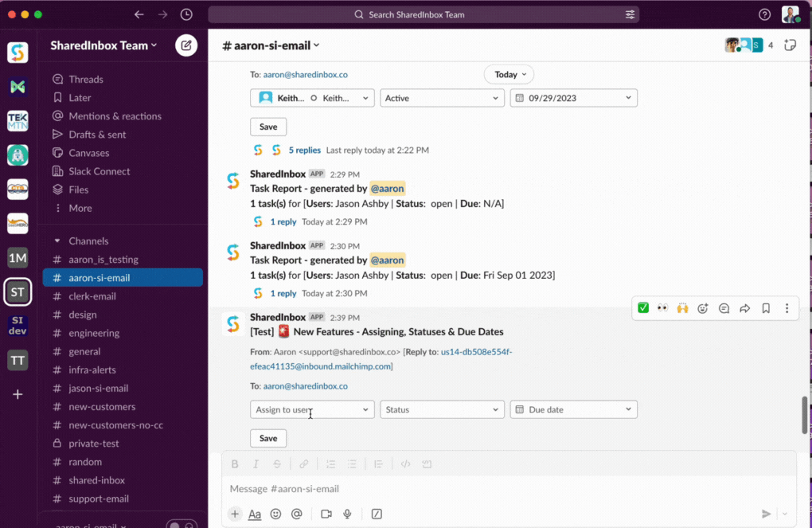This screenshot has height=528, width=812.
Task: Open the Keith assigned user dropdown
Action: point(312,98)
